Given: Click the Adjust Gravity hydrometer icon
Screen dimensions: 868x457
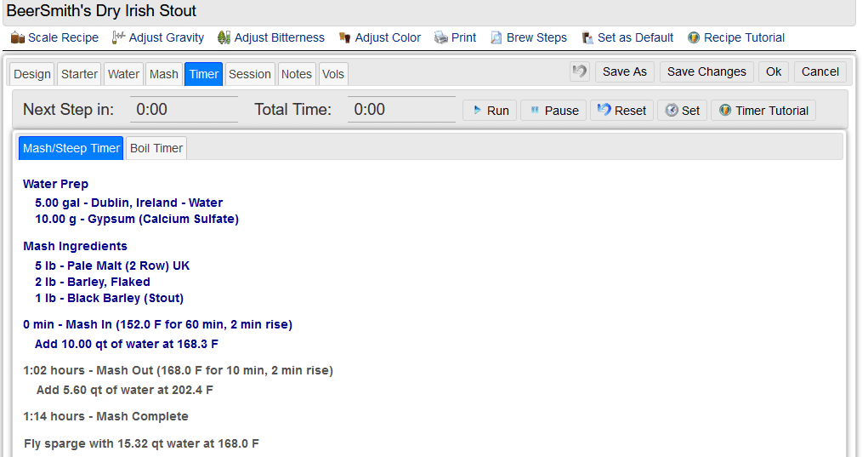Looking at the screenshot, I should click(118, 37).
